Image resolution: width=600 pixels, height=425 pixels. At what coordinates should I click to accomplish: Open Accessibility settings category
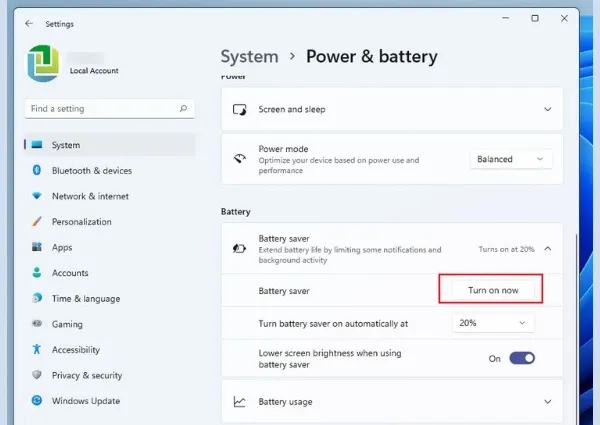point(110,350)
